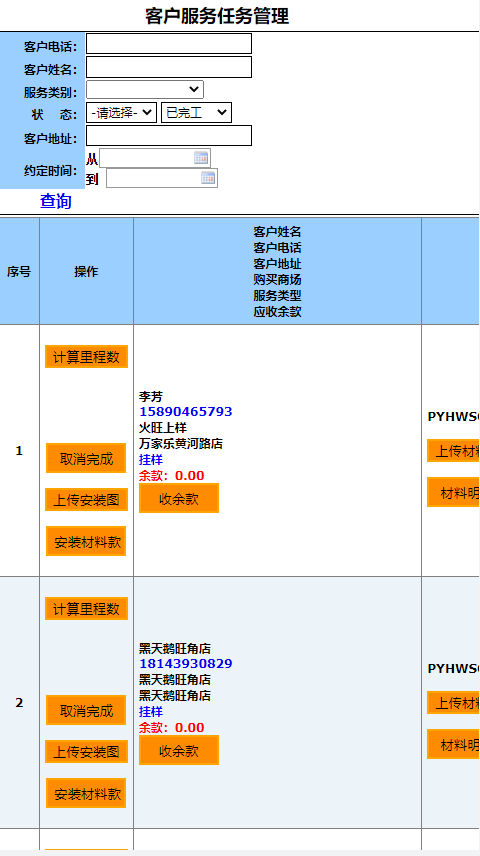Click 上传安装图 button in row 1
This screenshot has width=480, height=856.
coord(86,500)
